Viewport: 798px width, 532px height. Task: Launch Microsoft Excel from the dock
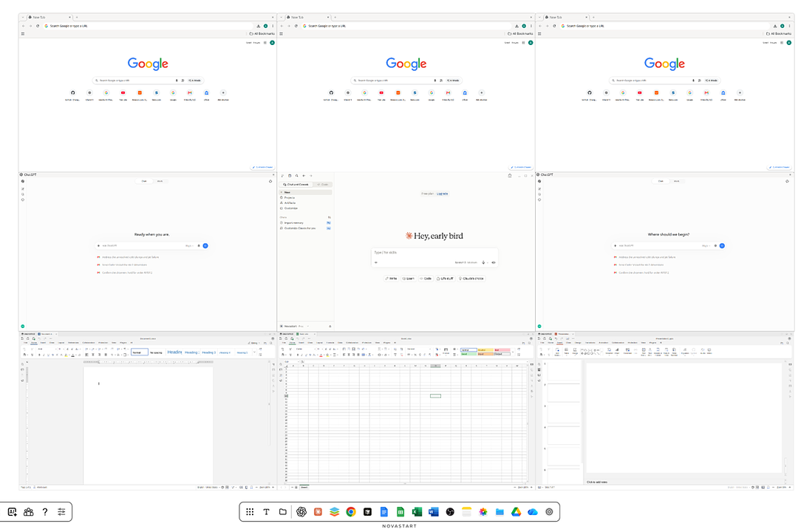(417, 511)
